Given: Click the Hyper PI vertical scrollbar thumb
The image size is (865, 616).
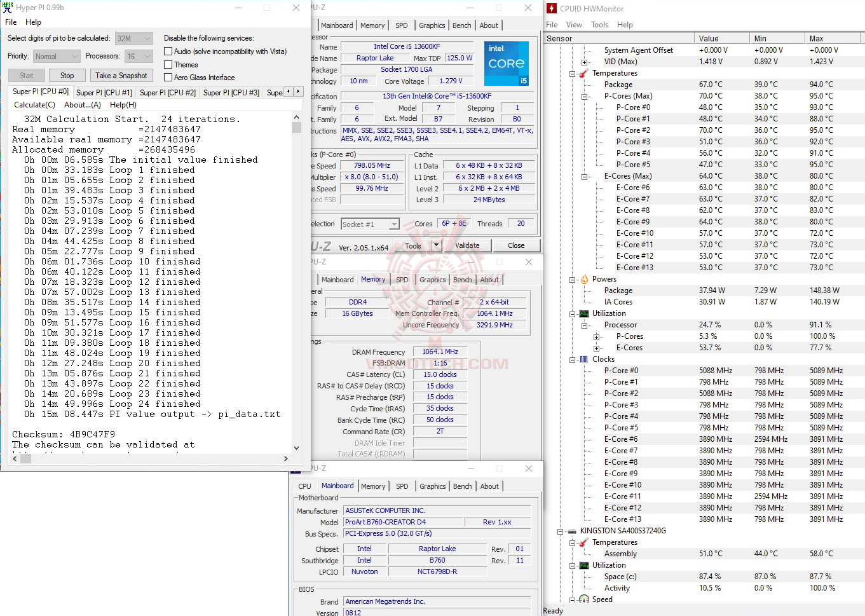Looking at the screenshot, I should click(296, 127).
